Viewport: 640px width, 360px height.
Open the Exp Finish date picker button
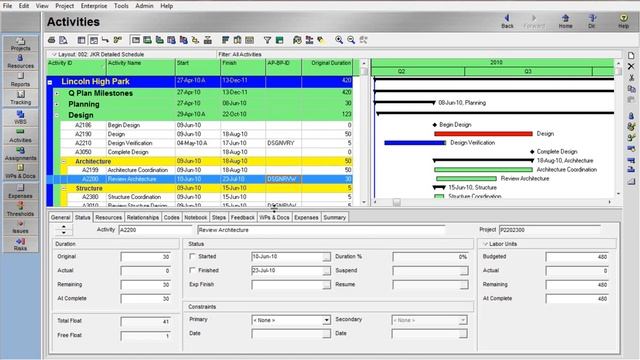click(x=326, y=284)
